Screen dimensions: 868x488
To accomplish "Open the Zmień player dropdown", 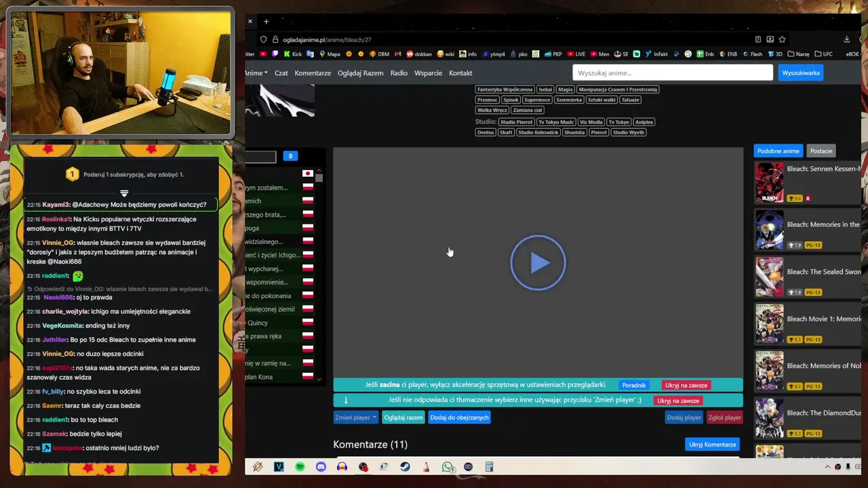I will pyautogui.click(x=355, y=418).
